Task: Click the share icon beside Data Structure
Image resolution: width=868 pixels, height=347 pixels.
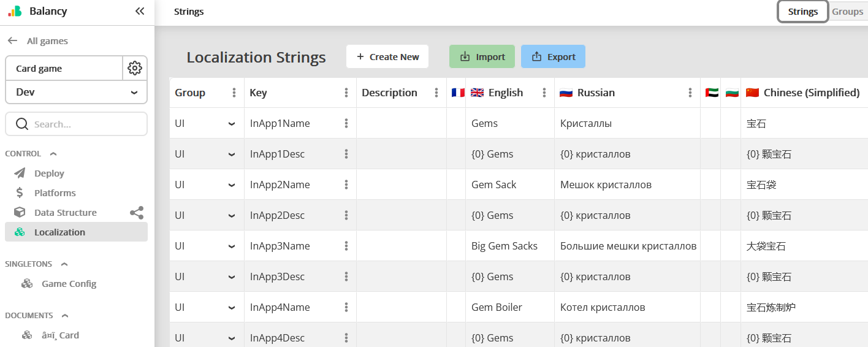Action: pyautogui.click(x=137, y=213)
